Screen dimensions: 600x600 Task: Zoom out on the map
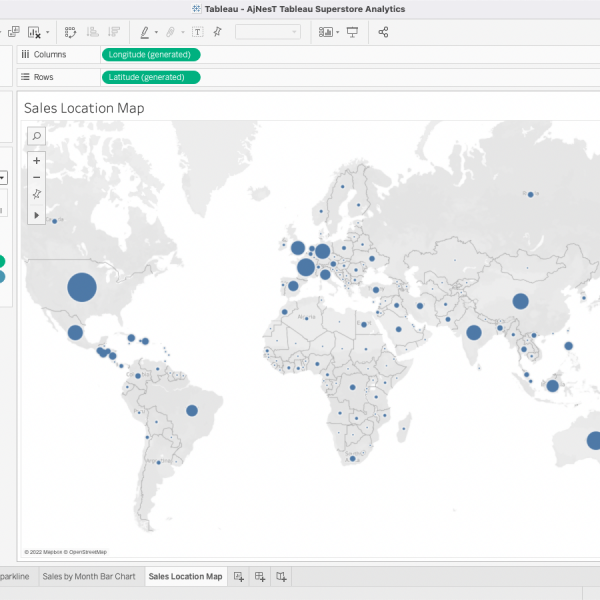point(37,177)
